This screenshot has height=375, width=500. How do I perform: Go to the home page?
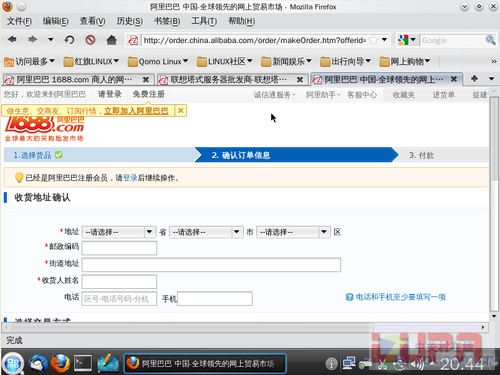point(111,40)
